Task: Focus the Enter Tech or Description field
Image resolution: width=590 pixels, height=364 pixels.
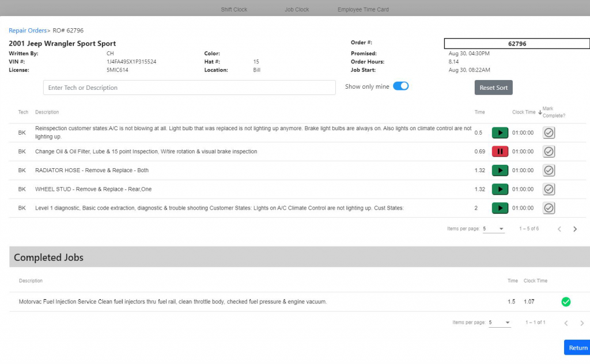Action: 189,88
